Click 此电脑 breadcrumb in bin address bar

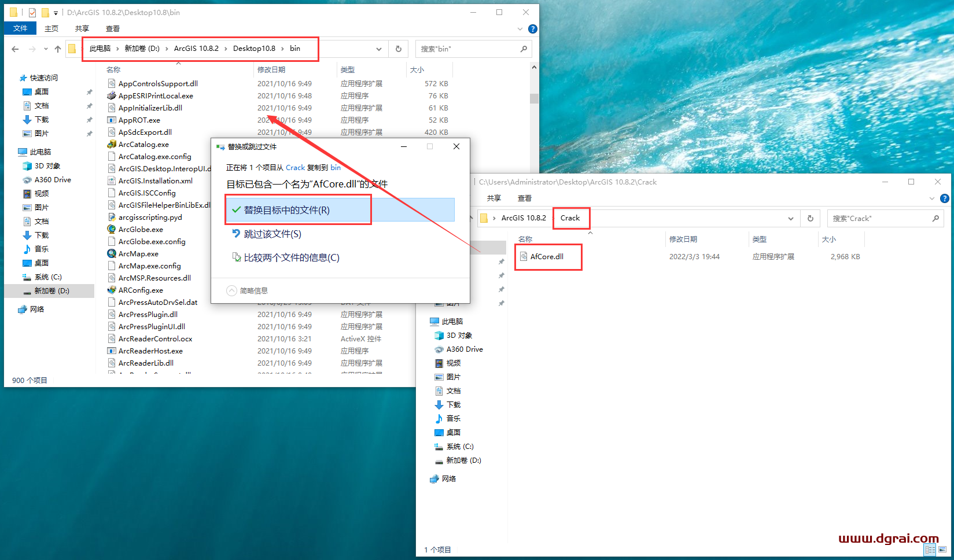point(100,49)
